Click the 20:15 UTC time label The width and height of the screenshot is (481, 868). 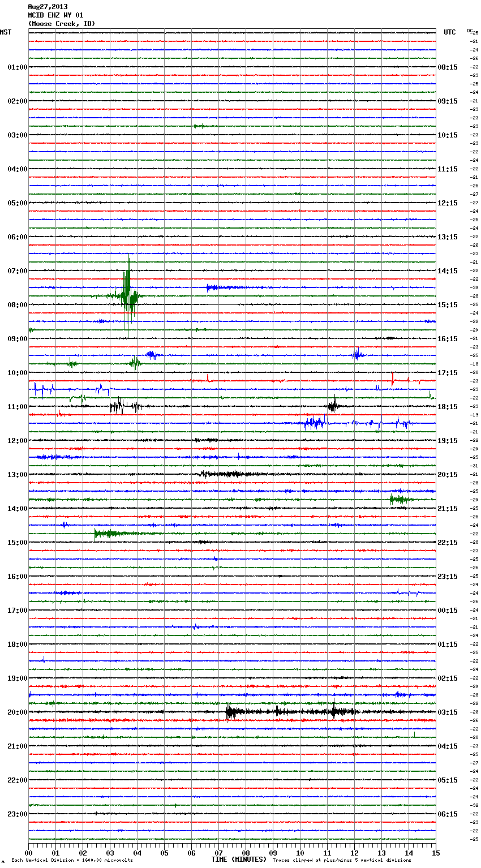[x=448, y=474]
